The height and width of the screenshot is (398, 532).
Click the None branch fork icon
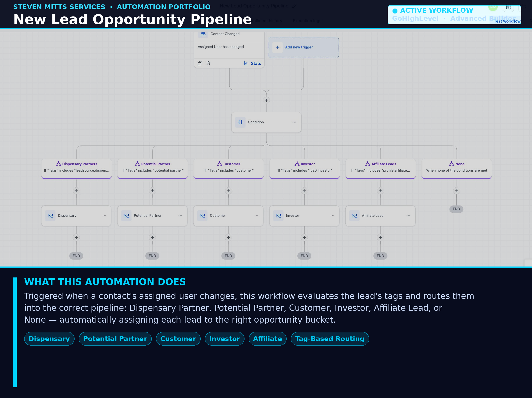[452, 164]
